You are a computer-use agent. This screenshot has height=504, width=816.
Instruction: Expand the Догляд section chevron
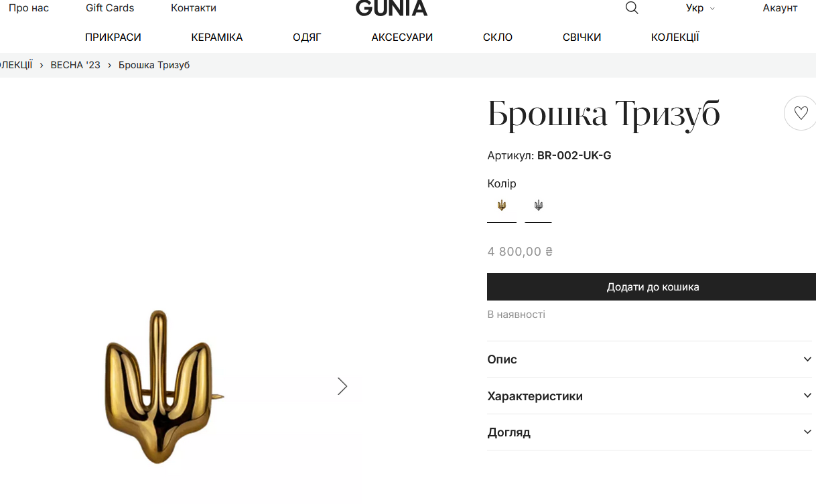[x=807, y=432]
